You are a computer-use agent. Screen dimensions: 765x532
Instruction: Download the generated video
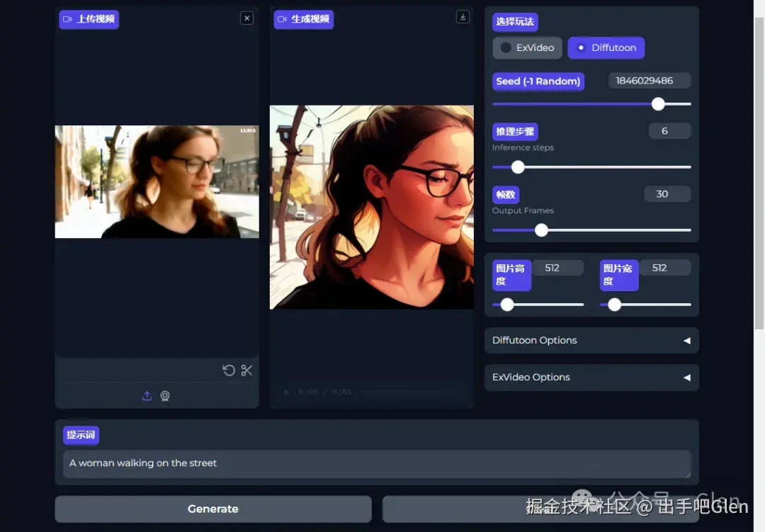pyautogui.click(x=463, y=17)
